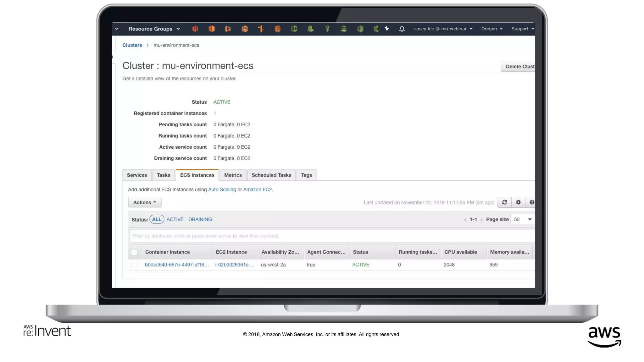Click the 'true' agent connected cell
This screenshot has height=362, width=644.
coord(311,265)
